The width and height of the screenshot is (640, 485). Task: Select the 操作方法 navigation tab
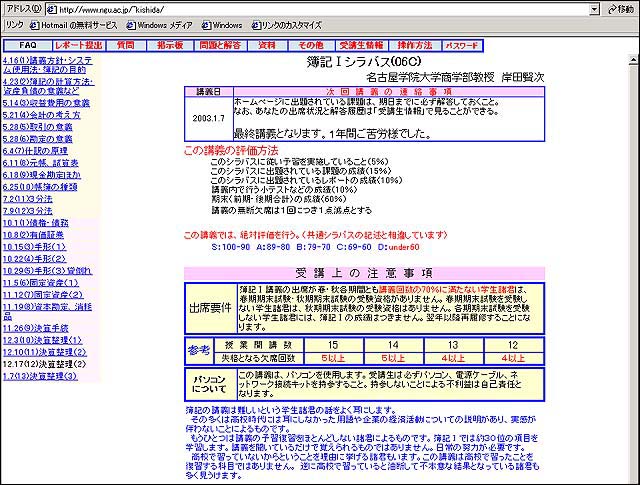pos(414,45)
